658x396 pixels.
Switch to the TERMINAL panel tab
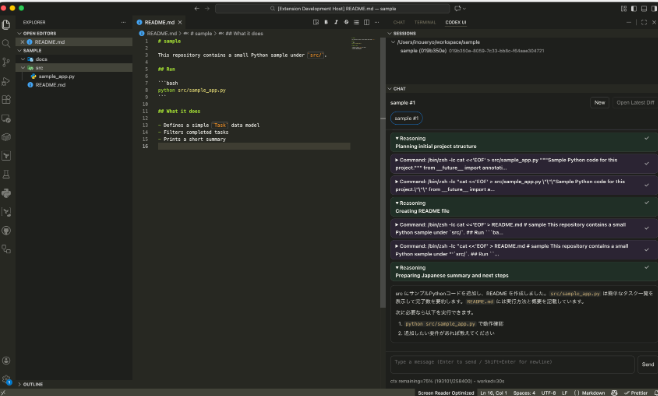425,22
